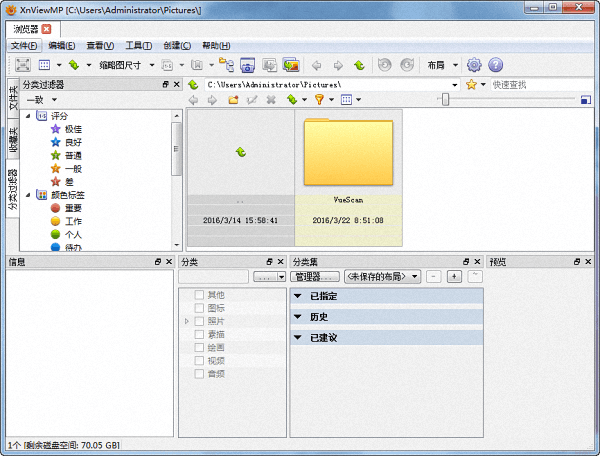Click the main toolbar forward arrow
Image resolution: width=600 pixels, height=456 pixels.
[x=338, y=65]
